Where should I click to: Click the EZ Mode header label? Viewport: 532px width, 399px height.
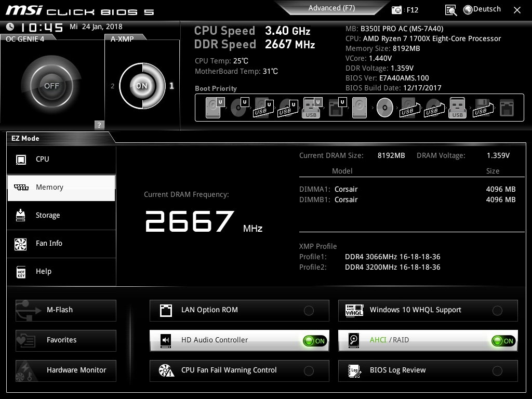[25, 138]
